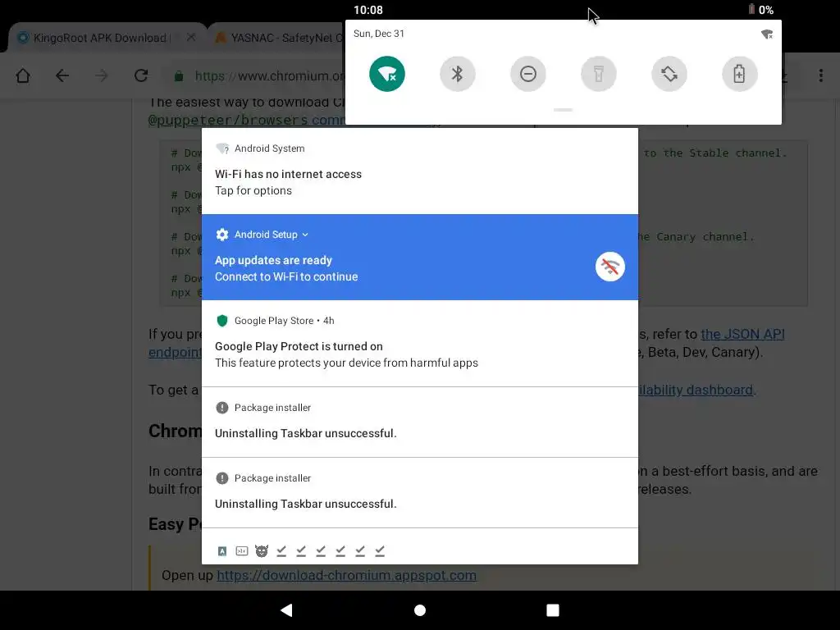Open the Wi-Fi has no internet access notification
Image resolution: width=840 pixels, height=630 pixels.
[419, 171]
